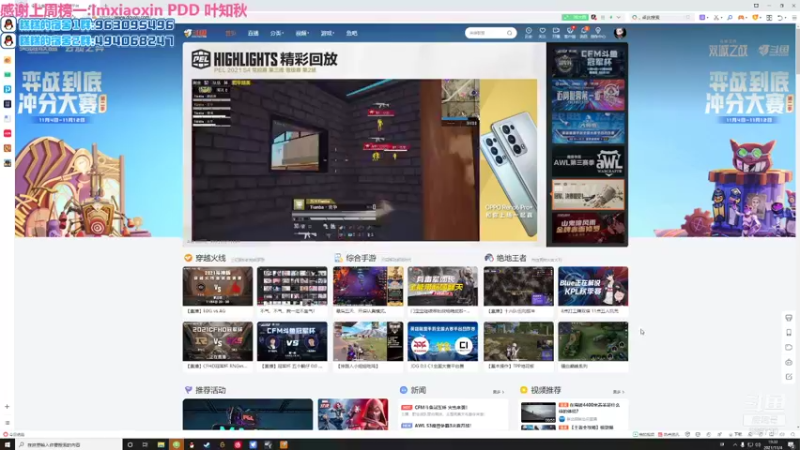Click the mobile phone icon in the floating sidebar
The width and height of the screenshot is (800, 450).
788,333
